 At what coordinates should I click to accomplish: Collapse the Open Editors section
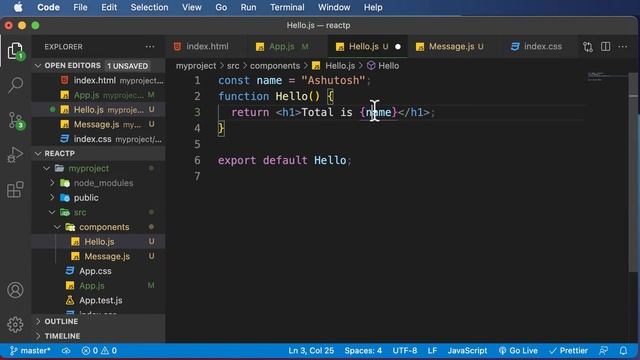(x=38, y=66)
